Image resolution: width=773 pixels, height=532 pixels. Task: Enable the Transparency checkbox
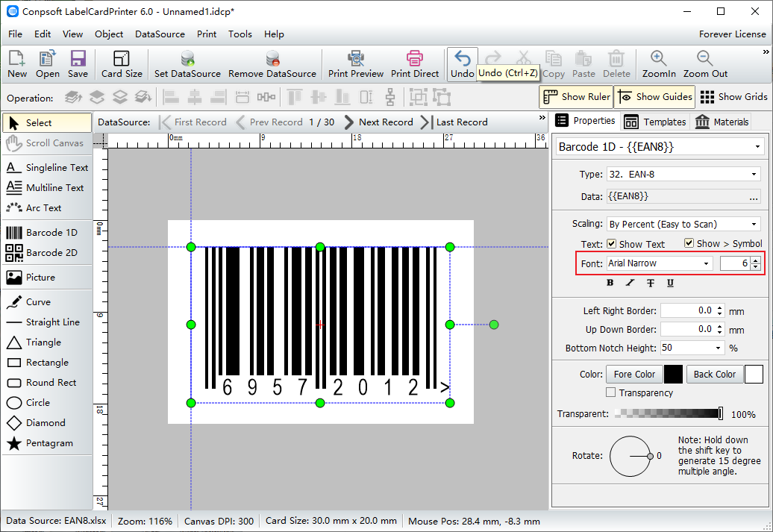[611, 392]
